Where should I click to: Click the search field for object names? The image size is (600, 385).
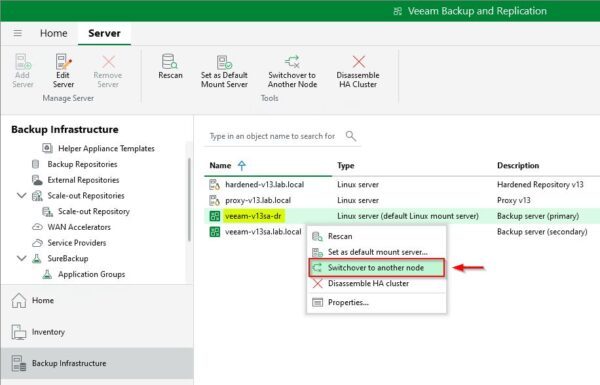pyautogui.click(x=272, y=136)
